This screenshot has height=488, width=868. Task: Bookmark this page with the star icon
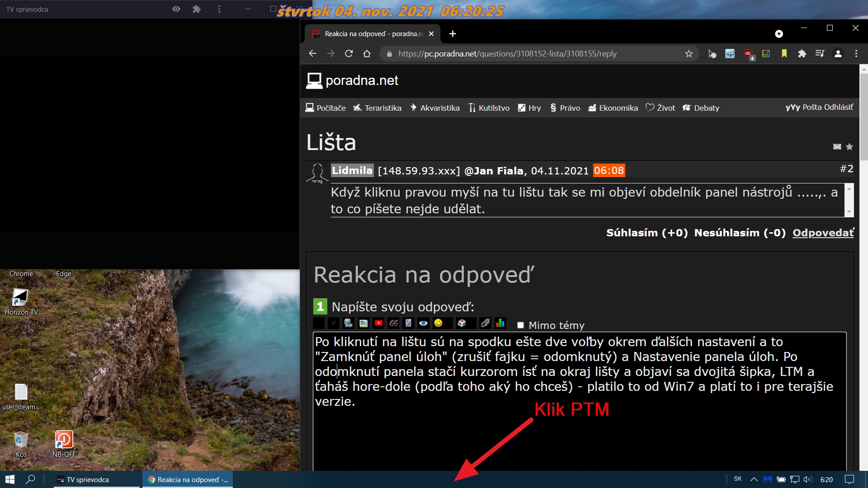[689, 54]
